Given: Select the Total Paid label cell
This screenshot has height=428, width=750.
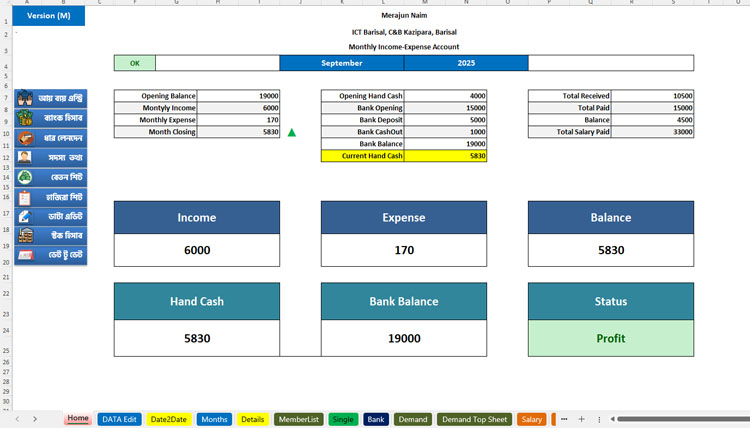Looking at the screenshot, I should (x=570, y=108).
